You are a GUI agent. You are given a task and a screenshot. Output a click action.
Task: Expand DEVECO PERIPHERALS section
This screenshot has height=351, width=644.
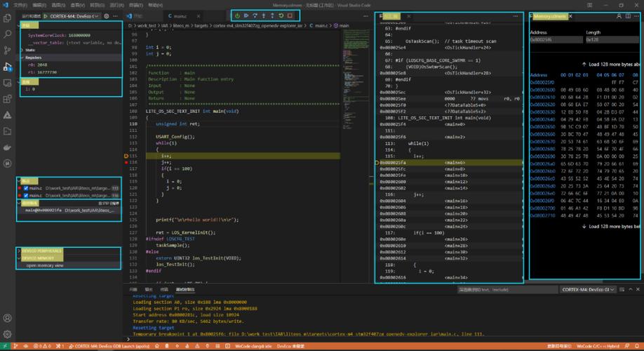point(40,251)
